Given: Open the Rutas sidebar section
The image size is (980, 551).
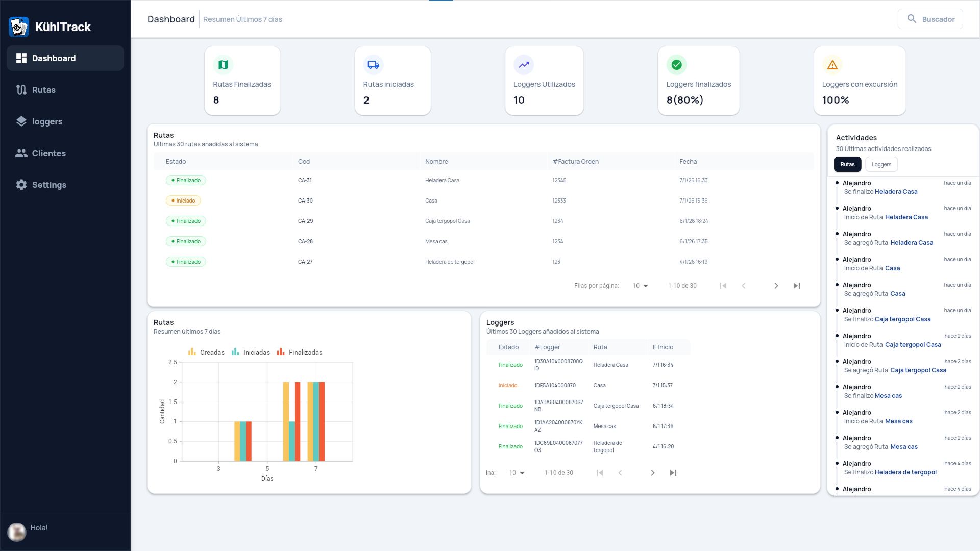Looking at the screenshot, I should [x=65, y=90].
